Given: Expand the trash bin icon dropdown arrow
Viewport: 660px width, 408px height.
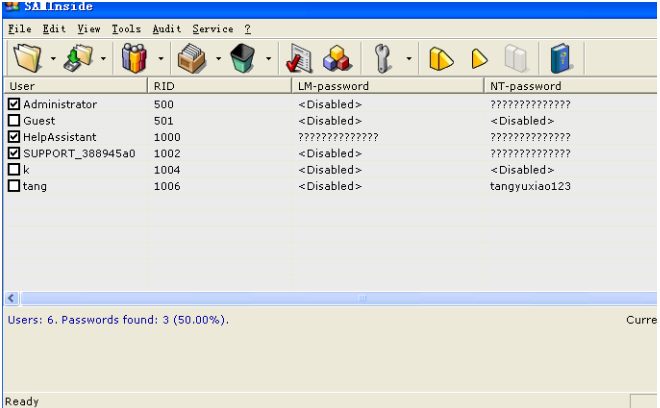Looking at the screenshot, I should (268, 59).
